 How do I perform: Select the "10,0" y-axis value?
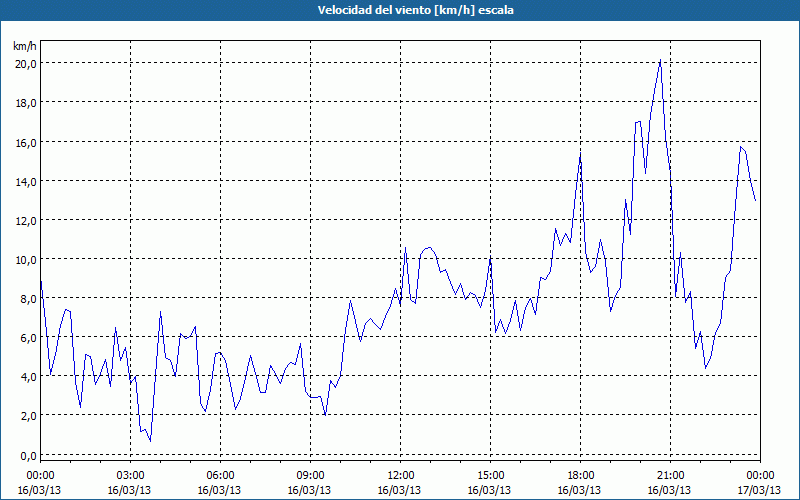point(24,260)
